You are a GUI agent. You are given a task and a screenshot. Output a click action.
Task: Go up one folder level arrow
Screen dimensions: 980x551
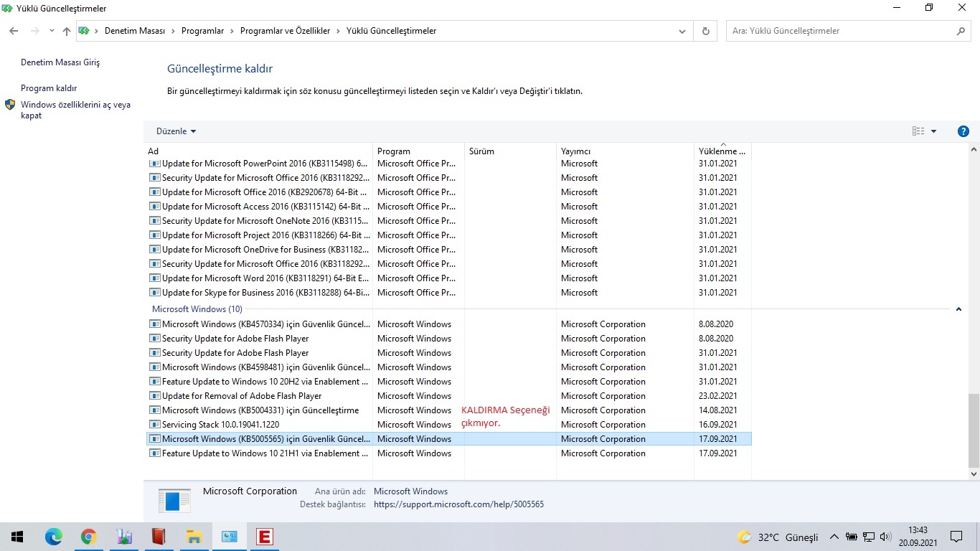67,31
